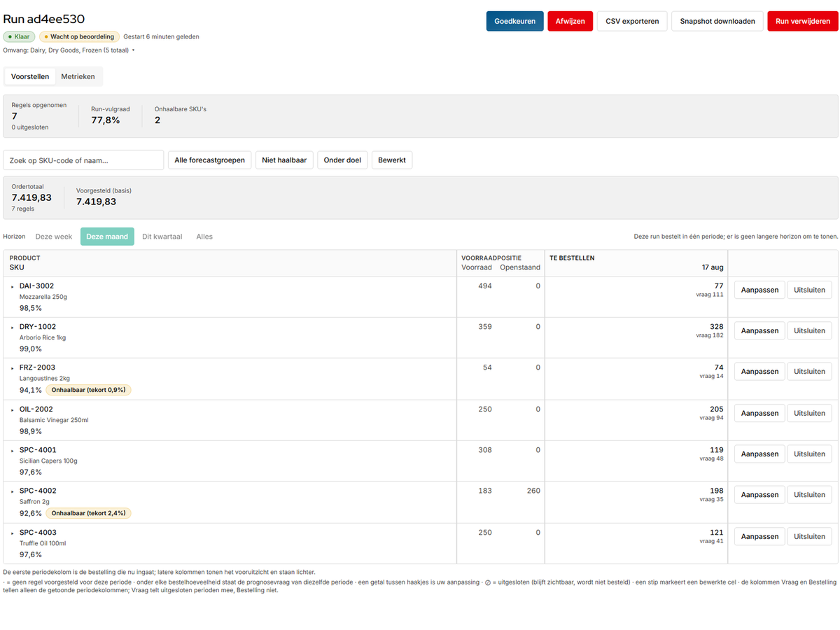Click Aanpassen for Arborio Rice 1kg
This screenshot has width=840, height=630.
tap(759, 330)
